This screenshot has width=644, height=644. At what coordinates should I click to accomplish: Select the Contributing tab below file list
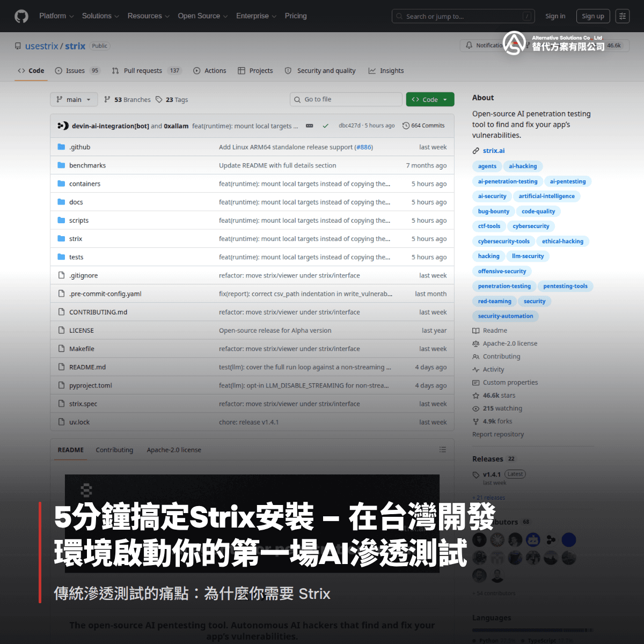pyautogui.click(x=114, y=450)
